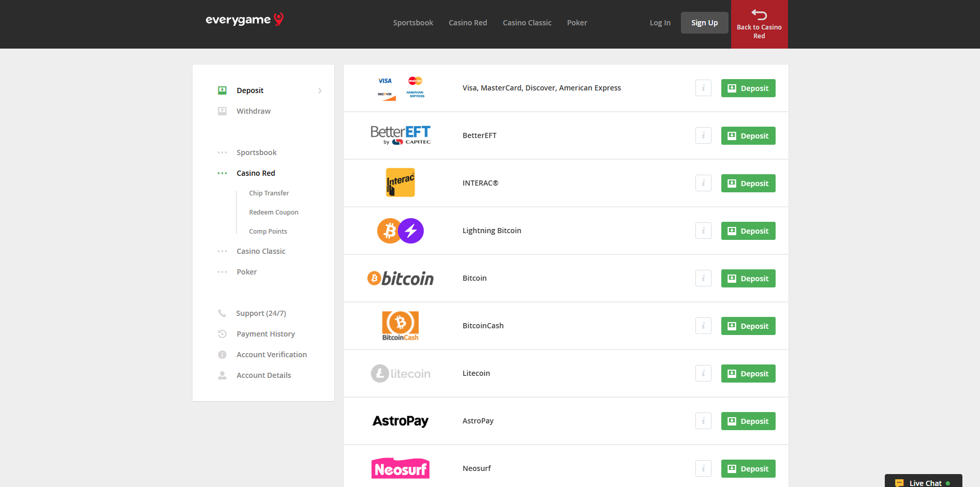Click the everygame logo
This screenshot has width=980, height=487.
245,20
